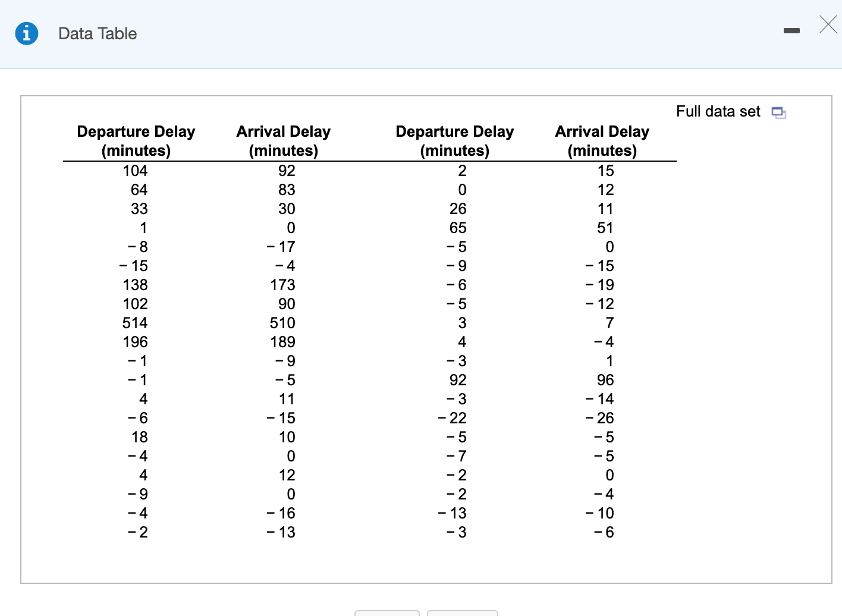Select the value 104 in departure delays

(135, 171)
